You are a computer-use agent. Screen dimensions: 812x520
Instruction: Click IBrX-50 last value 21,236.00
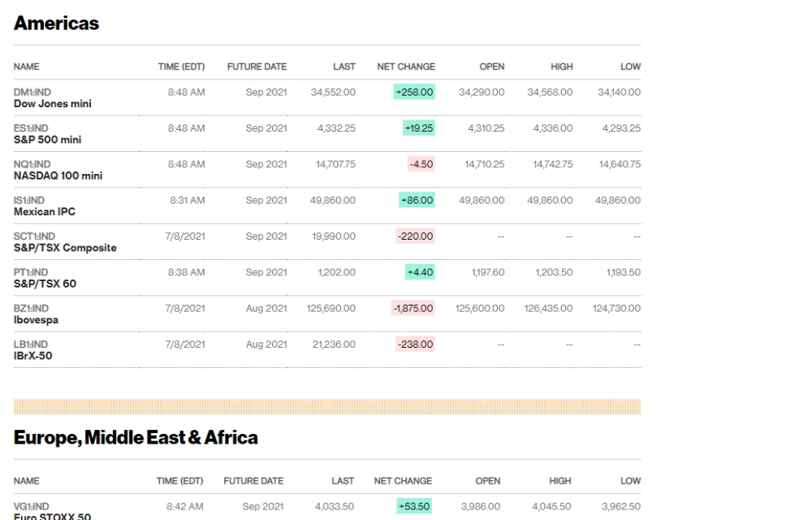coord(334,344)
